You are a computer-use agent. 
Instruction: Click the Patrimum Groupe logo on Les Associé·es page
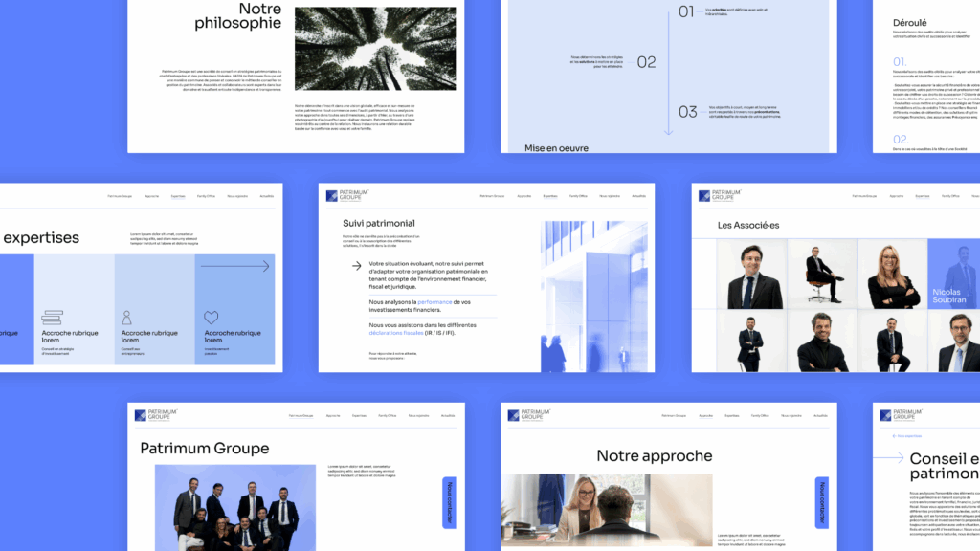(720, 195)
